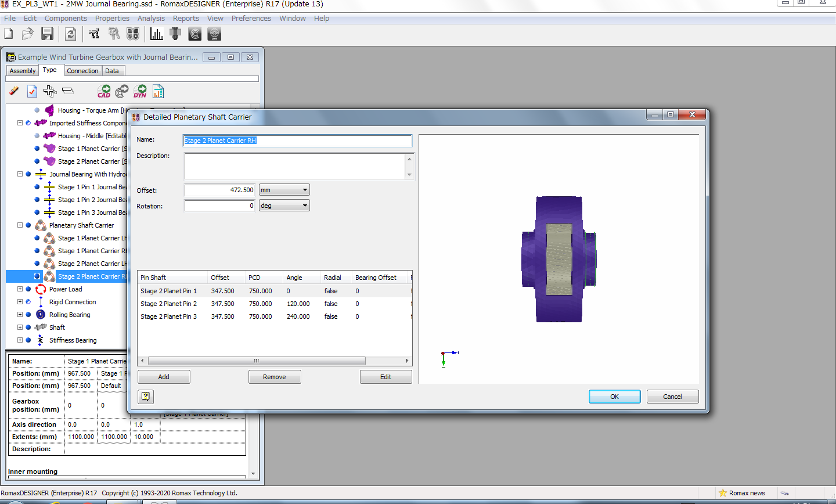Expand the Shaft node
Image resolution: width=836 pixels, height=504 pixels.
[20, 327]
